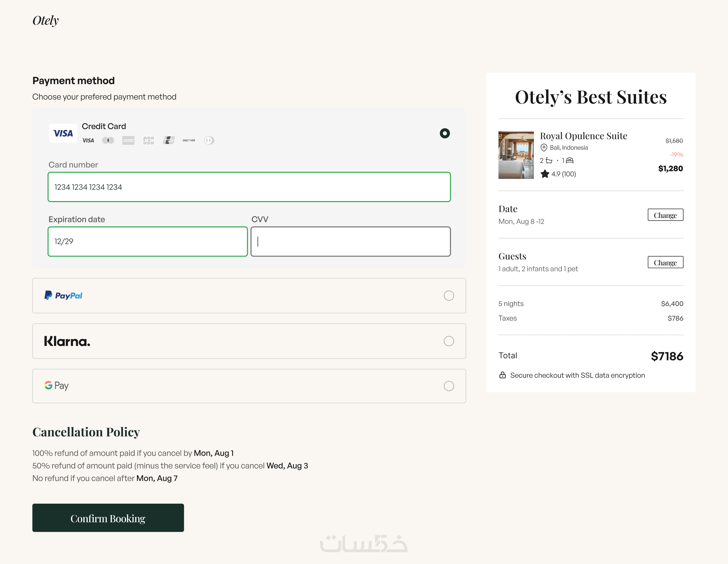The image size is (728, 564).
Task: Click the SSL lock icon
Action: pyautogui.click(x=502, y=375)
